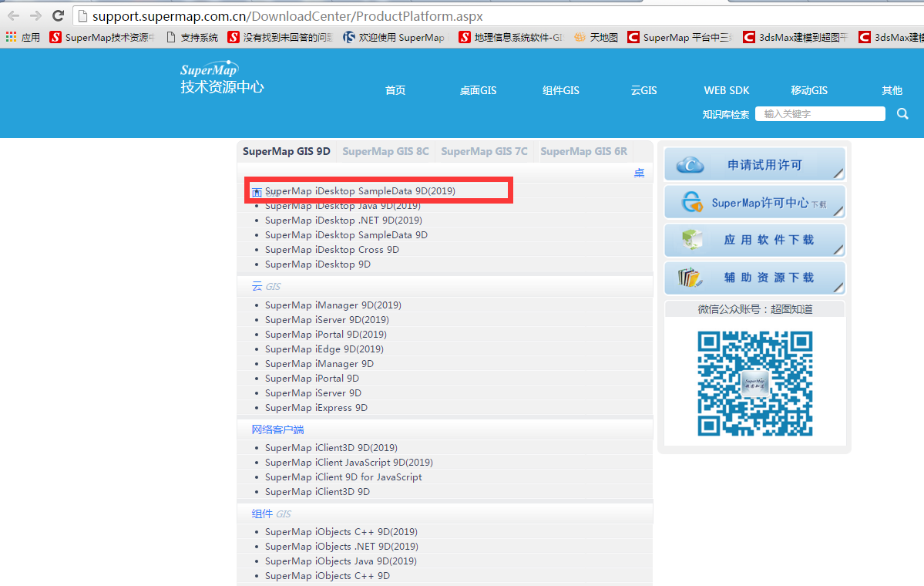Viewport: 924px width, 586px height.
Task: Open SuperMap iObjects .NET 9D(2019) link
Action: (341, 547)
